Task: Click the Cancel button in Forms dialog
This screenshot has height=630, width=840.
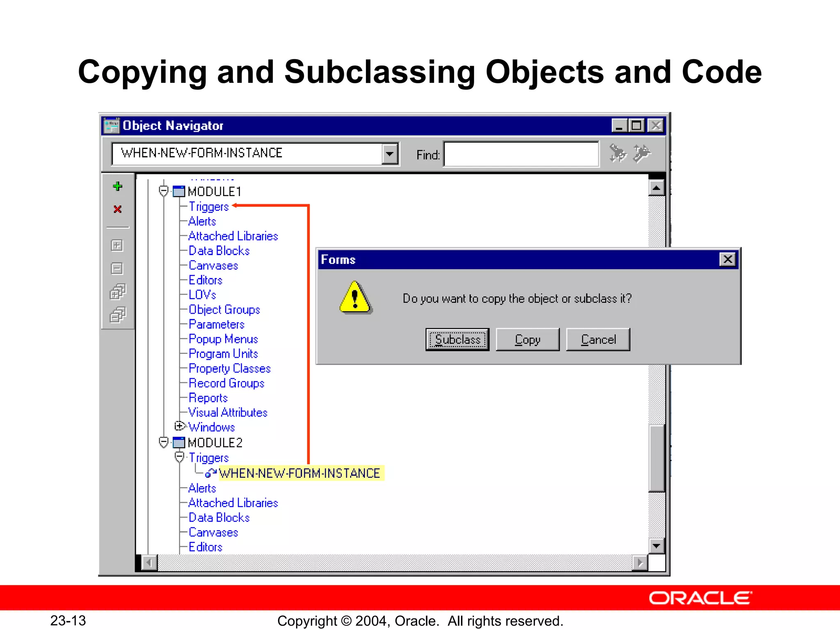Action: tap(598, 340)
